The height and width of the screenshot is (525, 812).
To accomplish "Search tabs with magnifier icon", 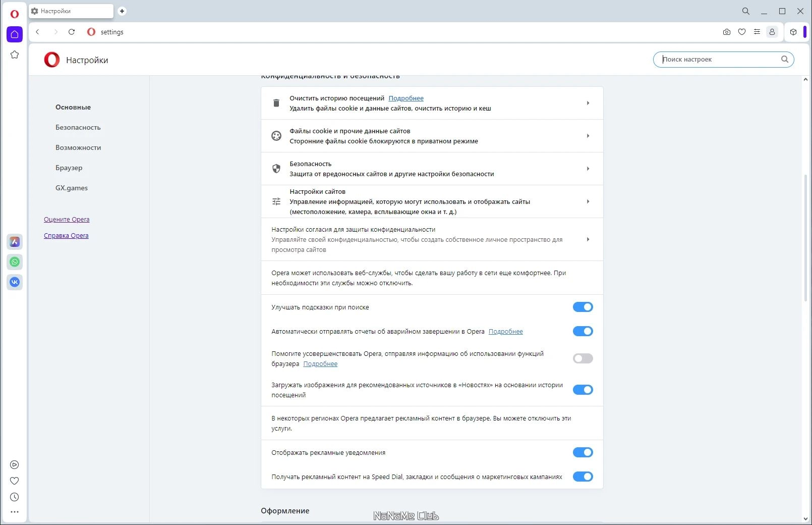I will (746, 11).
